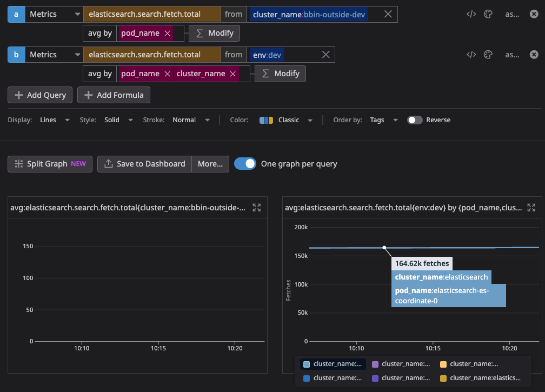Click palette icon for query b
The height and width of the screenshot is (392, 545).
coord(488,55)
